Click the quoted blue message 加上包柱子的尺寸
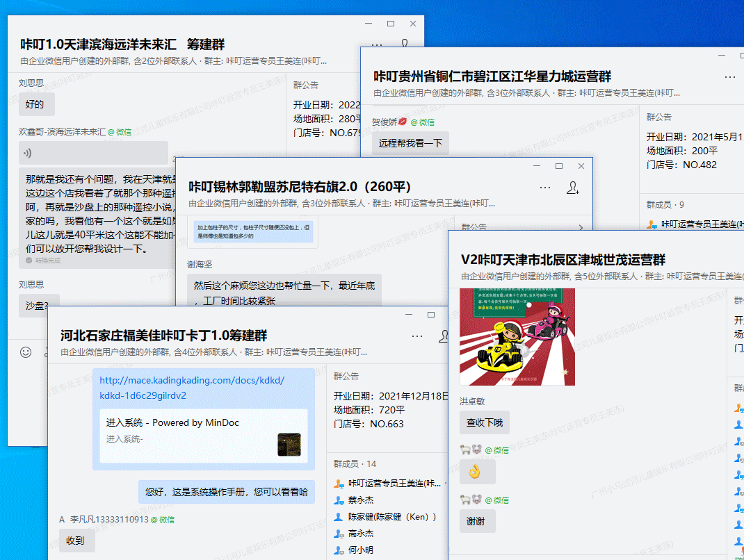Image resolution: width=744 pixels, height=560 pixels. (253, 231)
